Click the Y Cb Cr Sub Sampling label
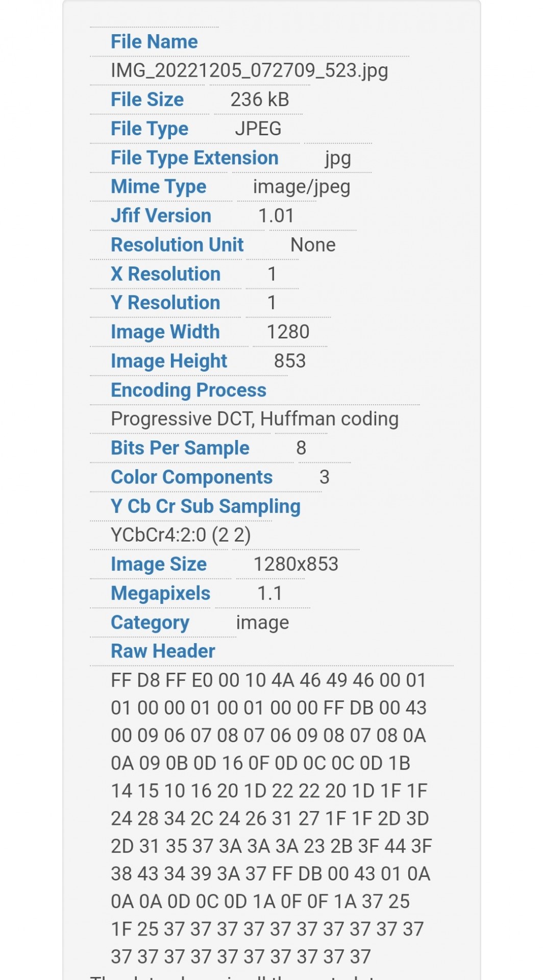The image size is (543, 980). click(206, 506)
